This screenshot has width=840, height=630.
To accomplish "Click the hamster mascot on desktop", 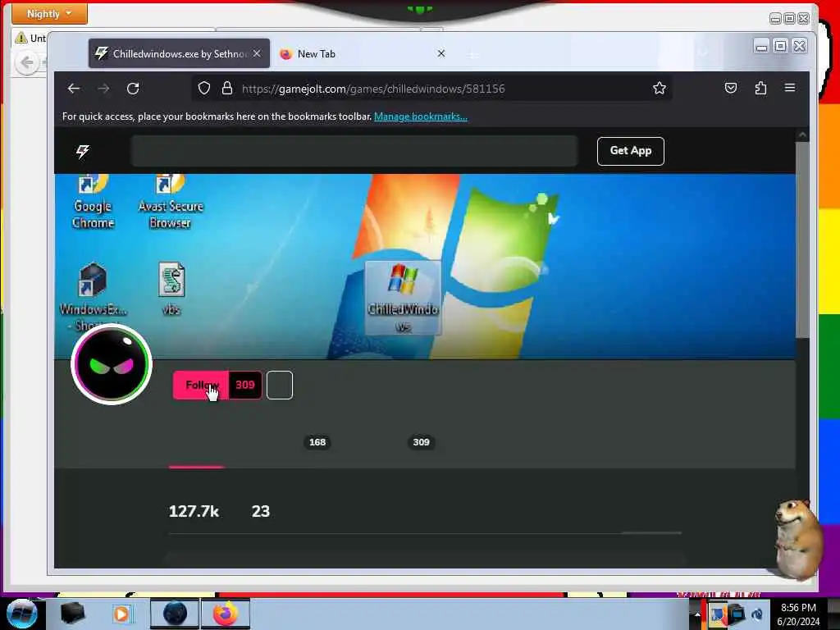I will pos(797,539).
